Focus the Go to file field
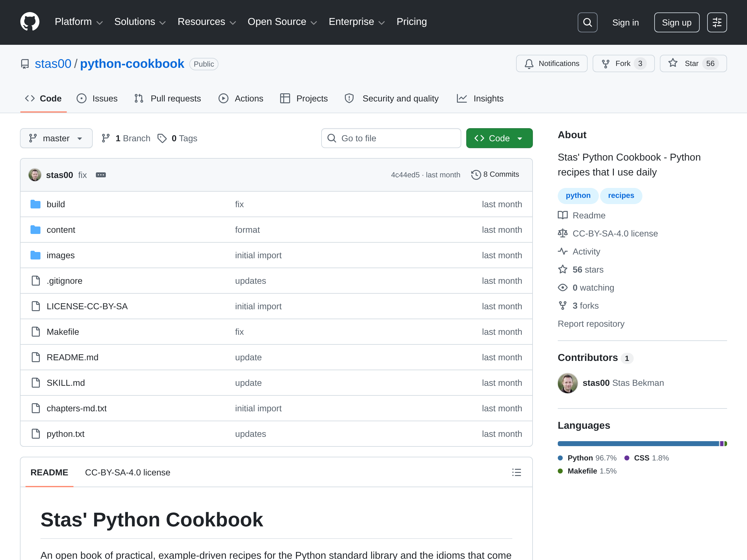747x560 pixels. point(391,138)
